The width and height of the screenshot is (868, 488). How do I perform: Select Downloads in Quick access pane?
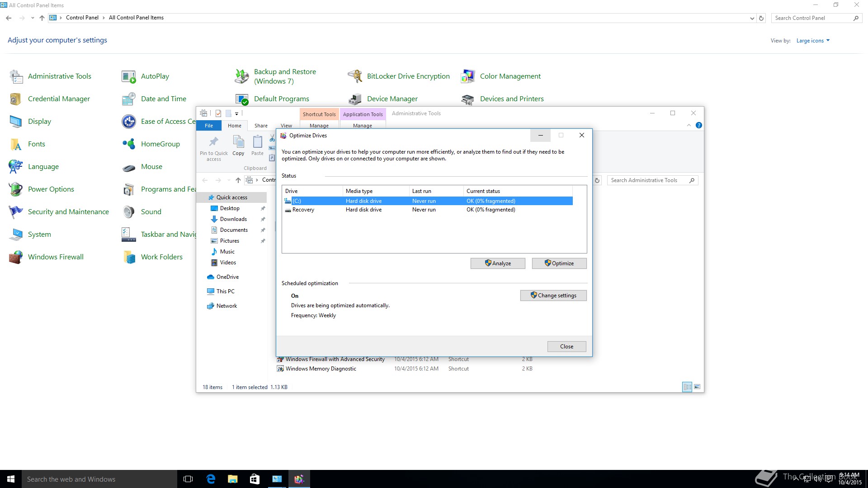coord(233,219)
